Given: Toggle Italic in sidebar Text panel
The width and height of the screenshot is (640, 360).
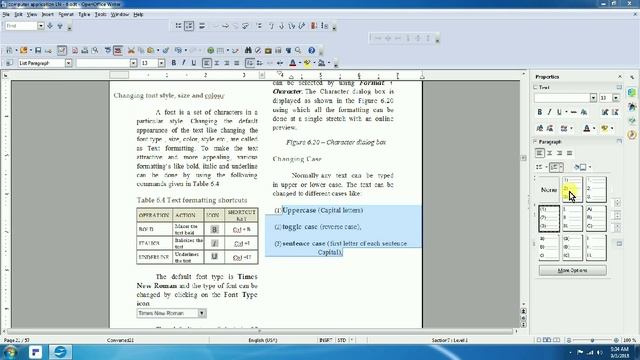Looking at the screenshot, I should 549,112.
